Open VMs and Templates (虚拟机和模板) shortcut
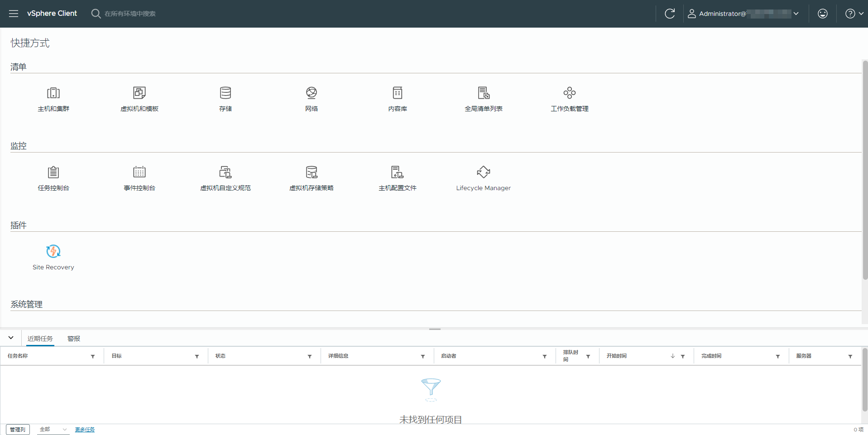Screen dimensions: 868x435 pyautogui.click(x=139, y=99)
